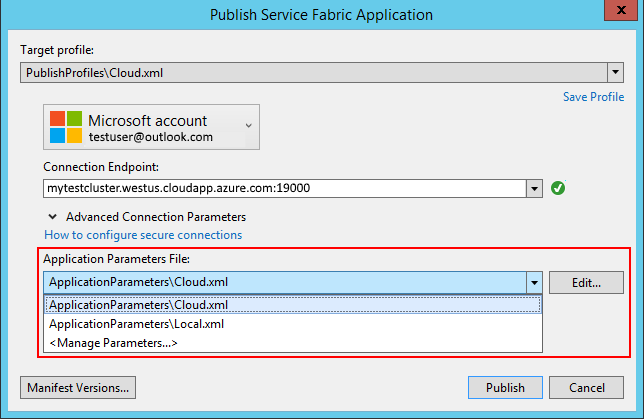Screen dimensions: 644x420
Task: Open the Target profile dropdown arrow
Action: 615,73
